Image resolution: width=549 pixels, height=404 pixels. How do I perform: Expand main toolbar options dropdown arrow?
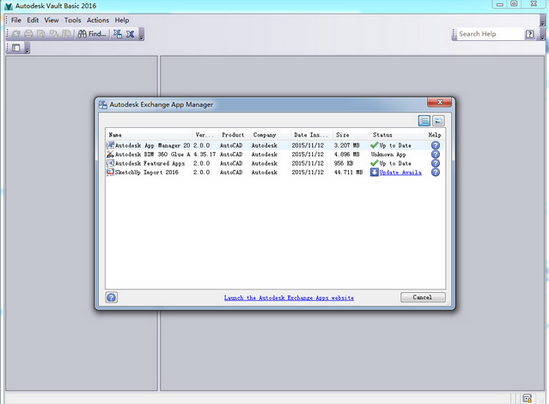tap(141, 34)
